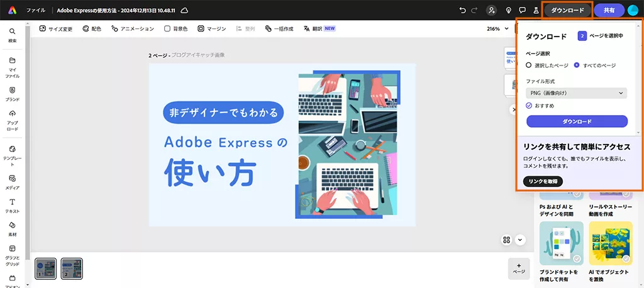Open アップロード in the sidebar

point(13,120)
